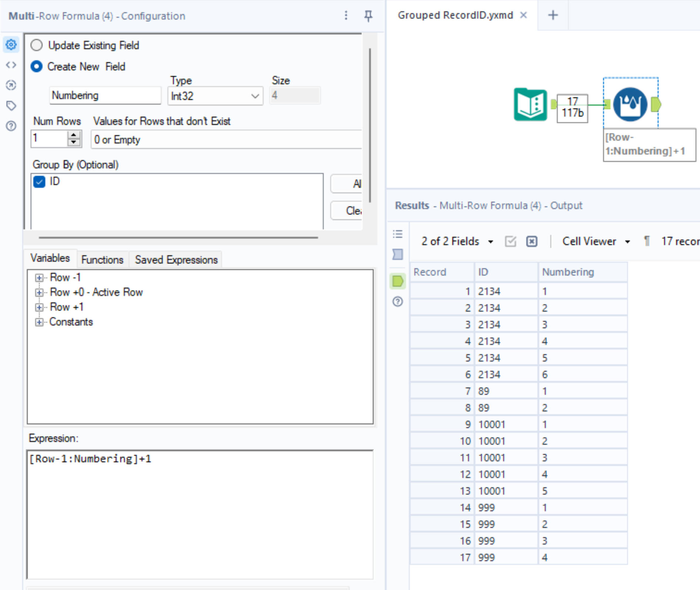Select the Create New Field radio button
Image resolution: width=700 pixels, height=590 pixels.
[x=37, y=67]
